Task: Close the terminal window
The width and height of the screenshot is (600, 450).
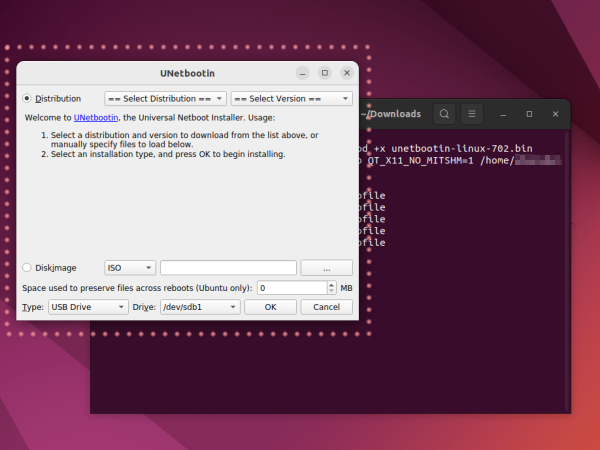Action: [555, 114]
